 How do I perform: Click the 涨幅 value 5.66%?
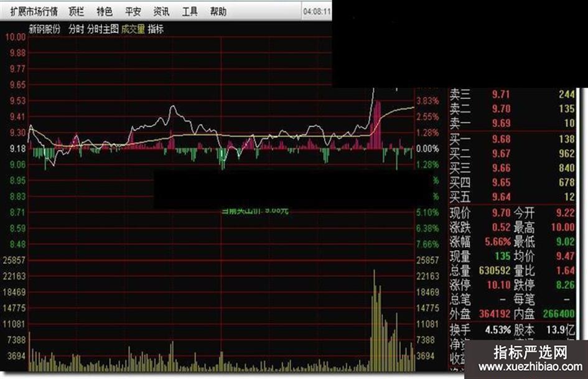(498, 241)
